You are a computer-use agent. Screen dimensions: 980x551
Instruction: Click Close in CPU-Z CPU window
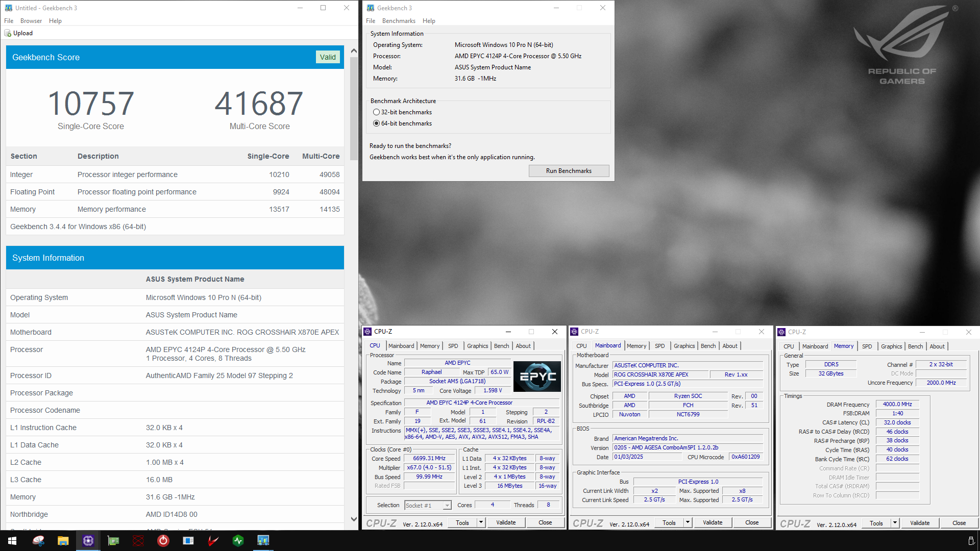545,522
